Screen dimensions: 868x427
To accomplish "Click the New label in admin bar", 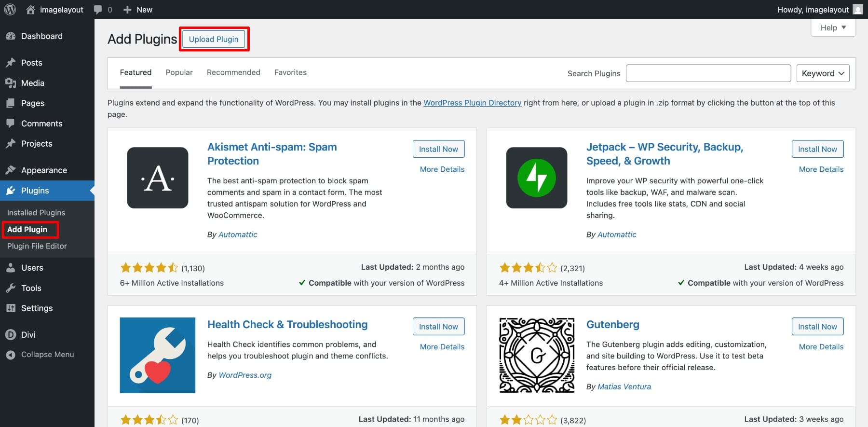I will click(x=144, y=10).
